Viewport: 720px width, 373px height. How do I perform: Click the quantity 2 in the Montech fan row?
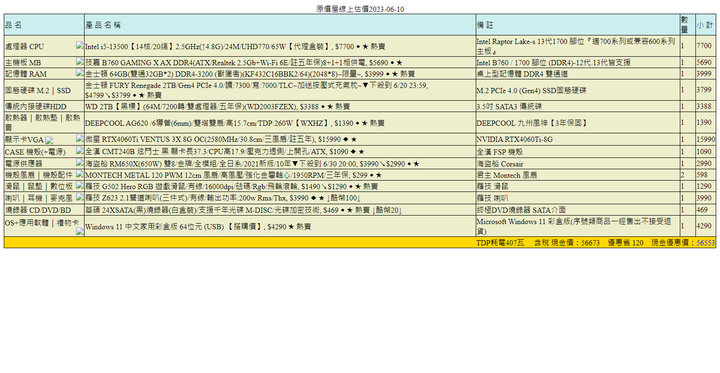coord(687,175)
